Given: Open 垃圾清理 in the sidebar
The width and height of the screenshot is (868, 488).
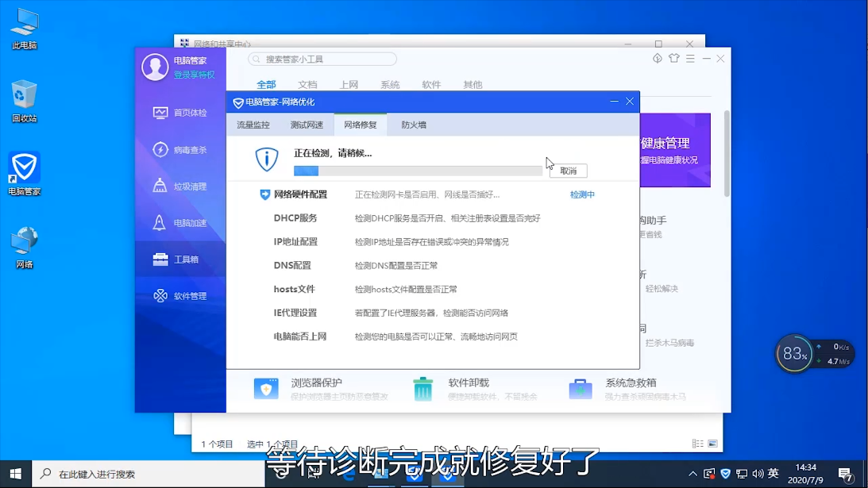Looking at the screenshot, I should (x=180, y=186).
